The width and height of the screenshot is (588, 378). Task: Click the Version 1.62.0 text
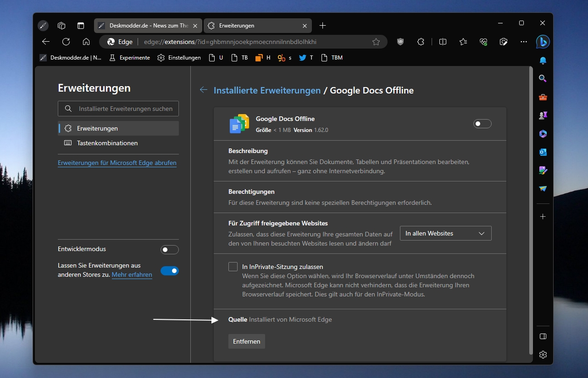click(x=311, y=130)
